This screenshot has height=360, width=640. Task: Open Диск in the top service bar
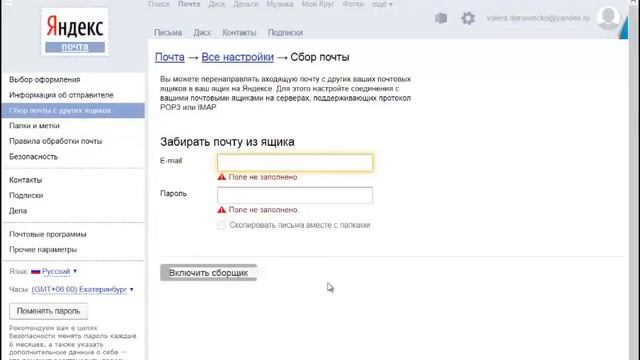[217, 4]
